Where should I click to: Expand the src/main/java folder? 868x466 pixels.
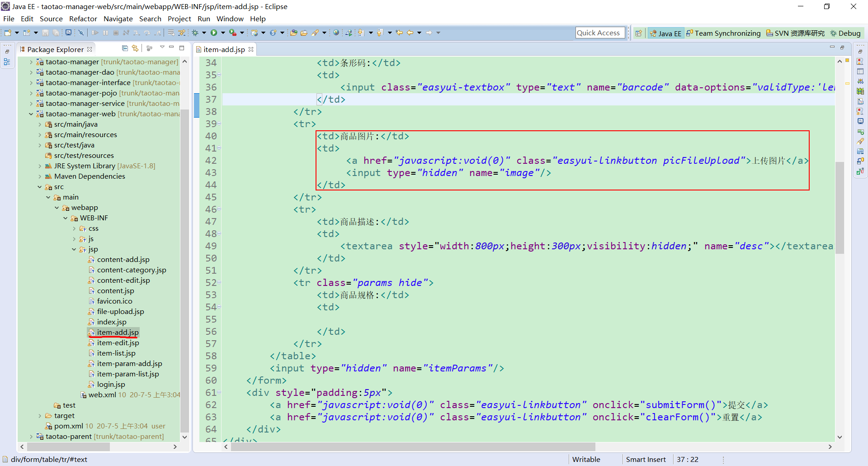tap(40, 124)
